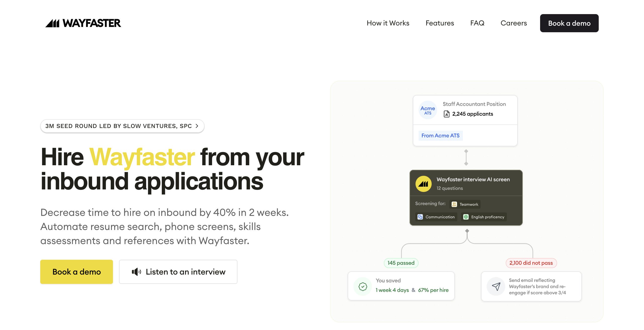This screenshot has width=644, height=330.
Task: Open the FAQ nav link
Action: click(477, 23)
